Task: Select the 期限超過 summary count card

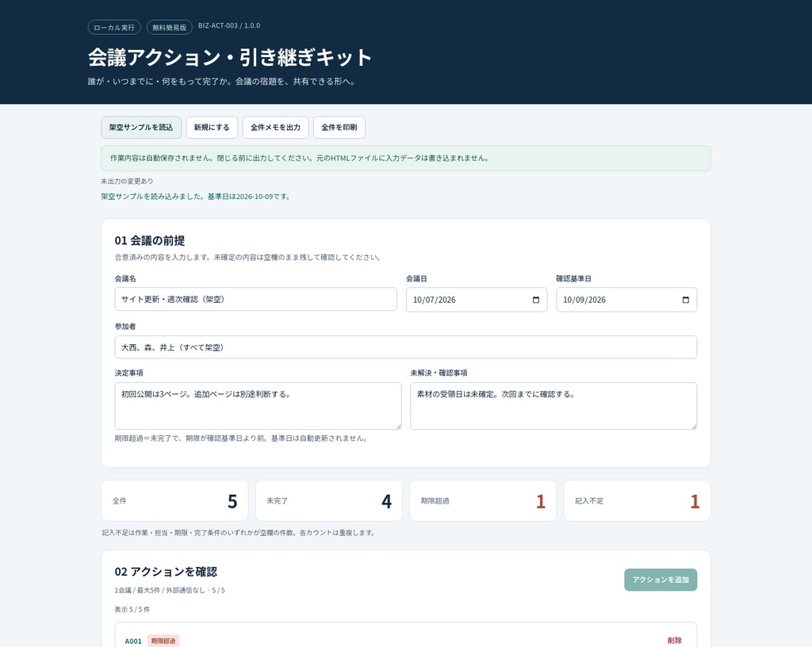Action: click(x=483, y=500)
